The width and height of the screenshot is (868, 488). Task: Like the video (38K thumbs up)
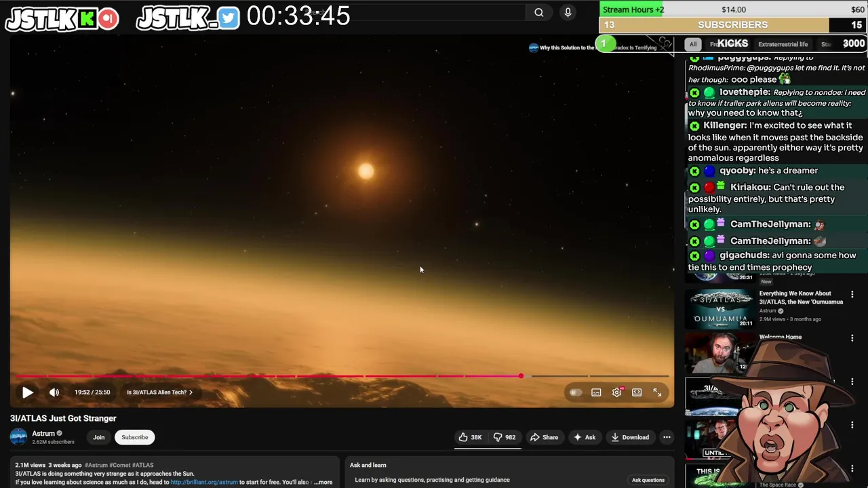471,437
